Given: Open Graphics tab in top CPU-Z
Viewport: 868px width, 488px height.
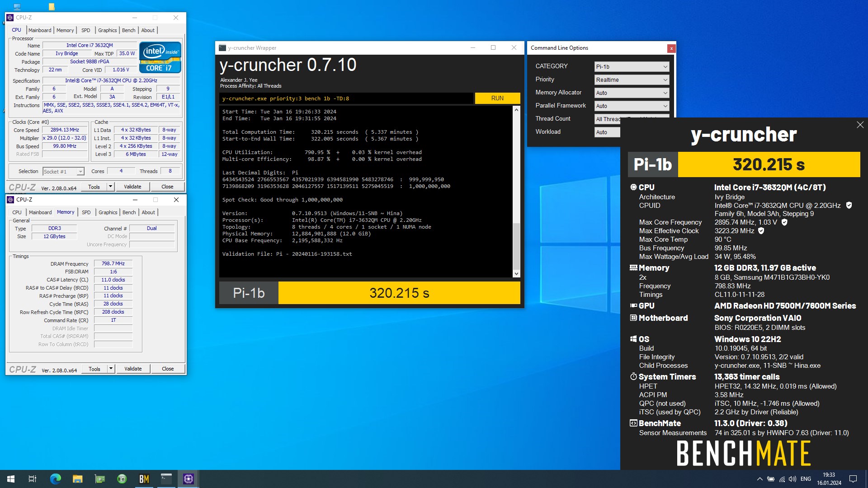Looking at the screenshot, I should 108,30.
